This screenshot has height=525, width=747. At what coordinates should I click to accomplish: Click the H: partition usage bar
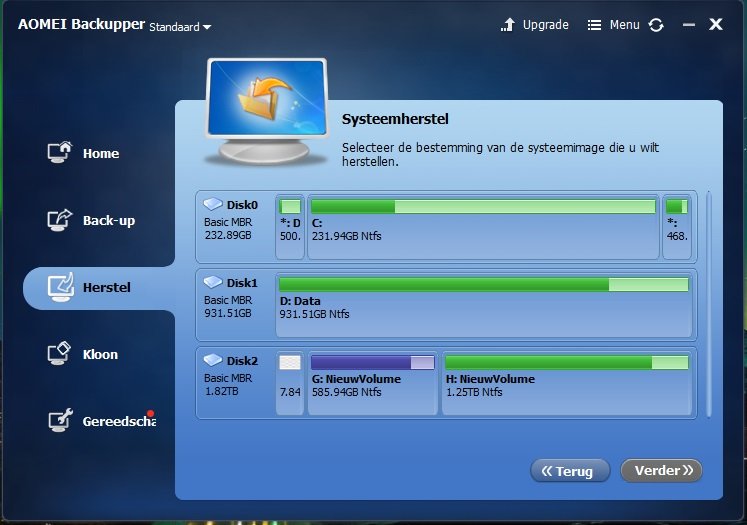(x=566, y=363)
